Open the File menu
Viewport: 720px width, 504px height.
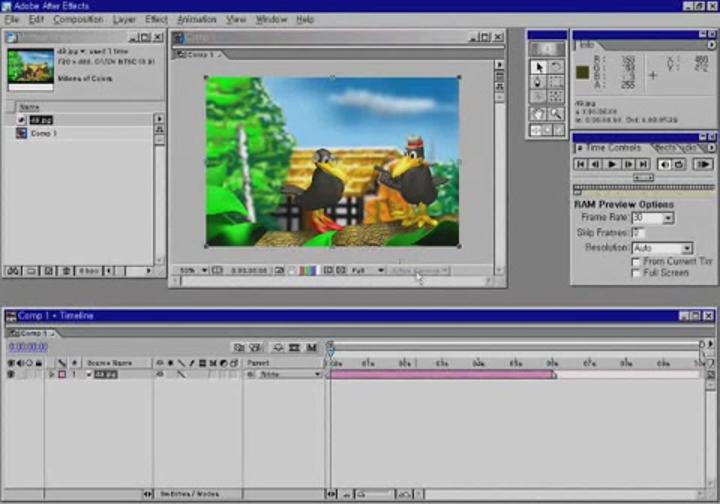tap(11, 19)
